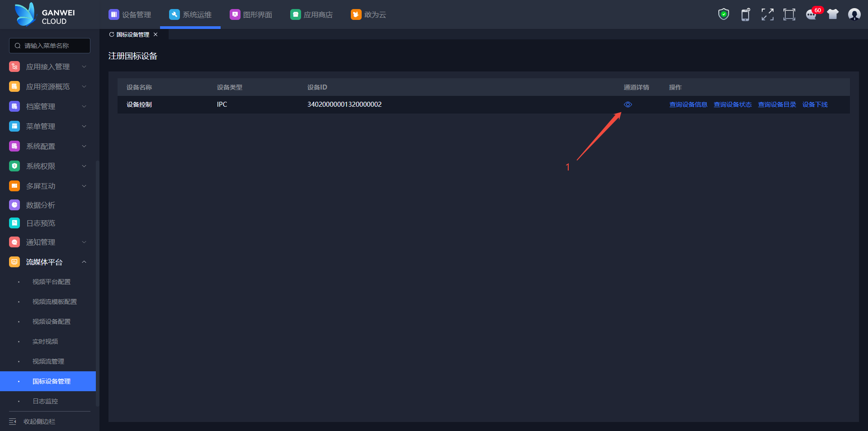This screenshot has width=868, height=431.
Task: Click the 应用资源概览 sidebar icon
Action: click(14, 86)
